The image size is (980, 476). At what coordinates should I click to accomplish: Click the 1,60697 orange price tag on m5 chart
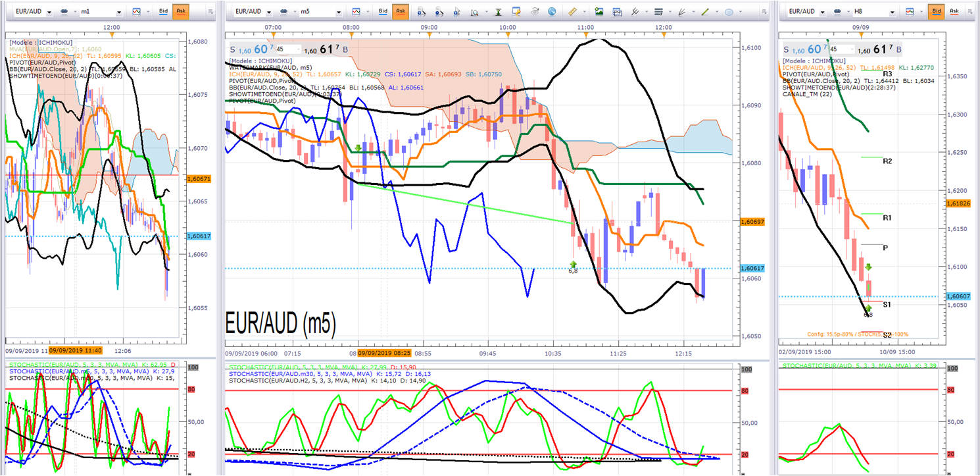752,222
